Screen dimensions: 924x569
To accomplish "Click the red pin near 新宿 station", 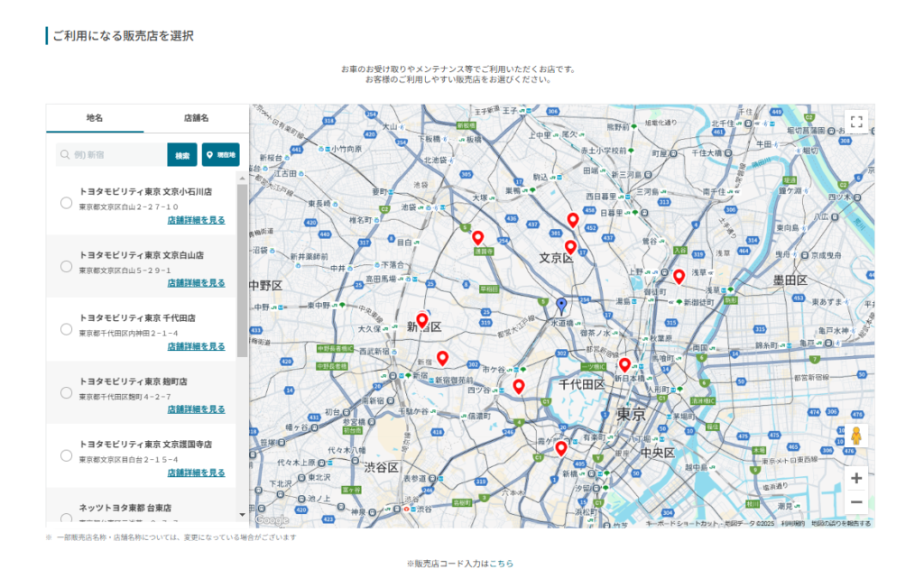I will [442, 358].
